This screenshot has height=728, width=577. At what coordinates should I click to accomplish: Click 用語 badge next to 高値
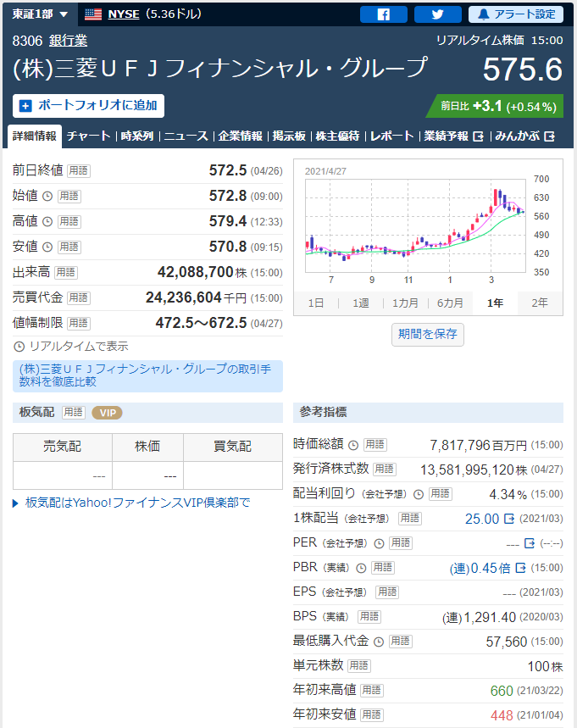click(x=69, y=221)
